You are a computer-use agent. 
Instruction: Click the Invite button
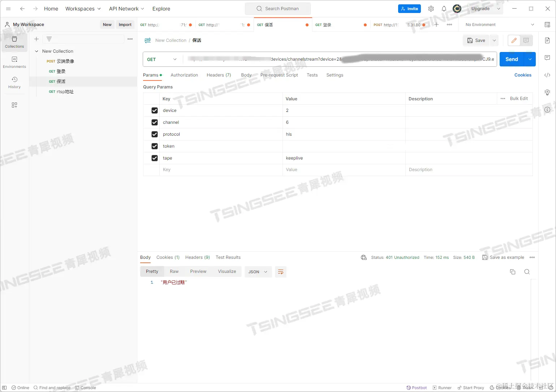coord(409,9)
